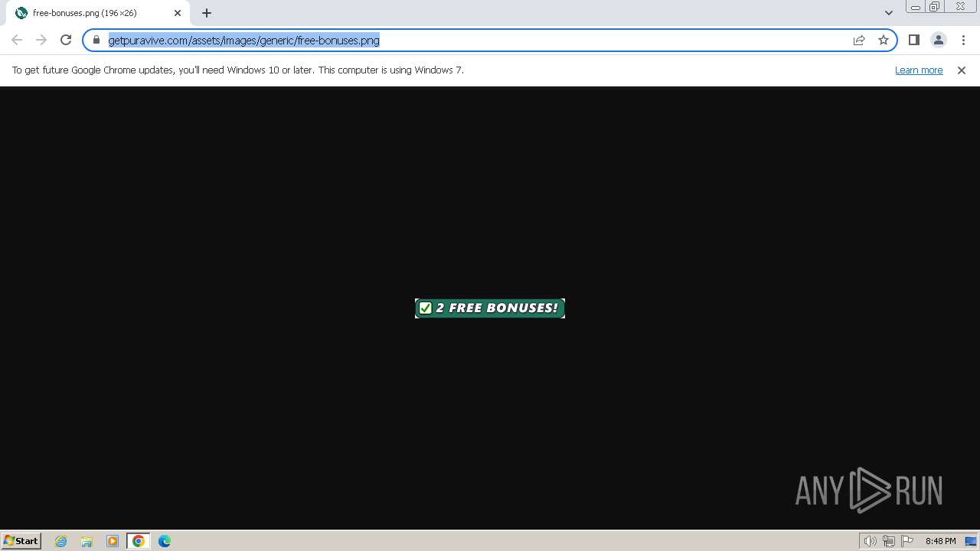Click the browser Forward arrow

[x=41, y=40]
